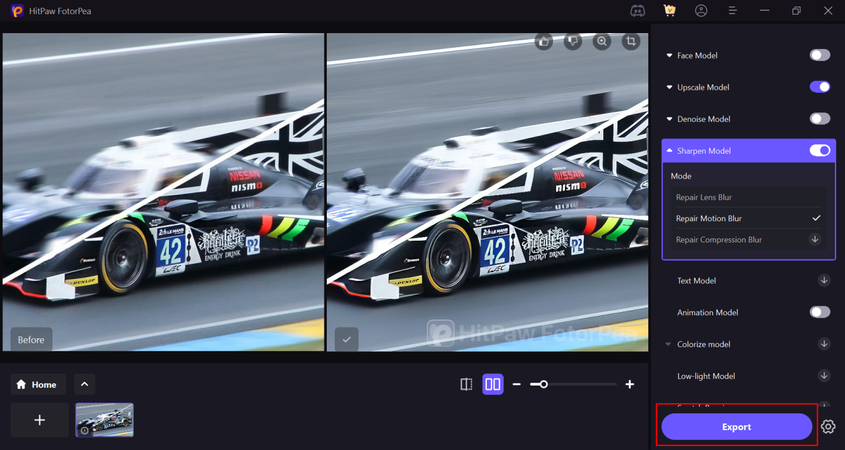845x450 pixels.
Task: Turn off the Upscale Model toggle
Action: tap(819, 87)
